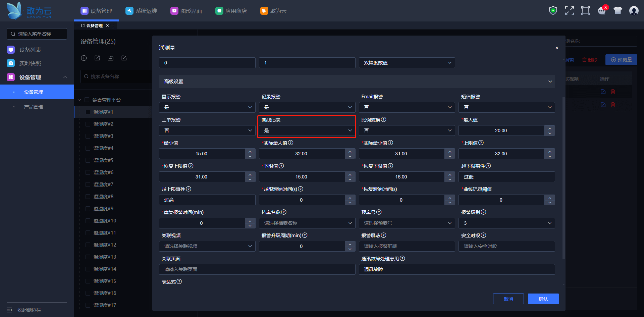644x317 pixels.
Task: Click help icon next to 表达式
Action: (179, 281)
